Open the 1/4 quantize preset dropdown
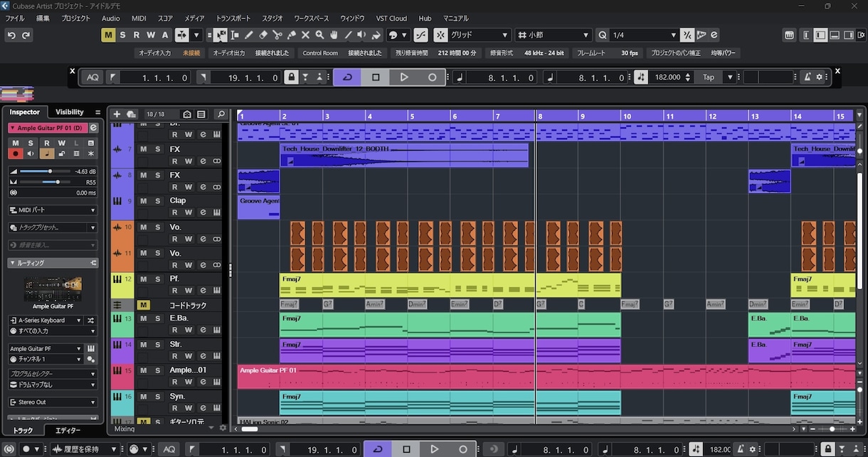This screenshot has height=457, width=868. (x=643, y=35)
